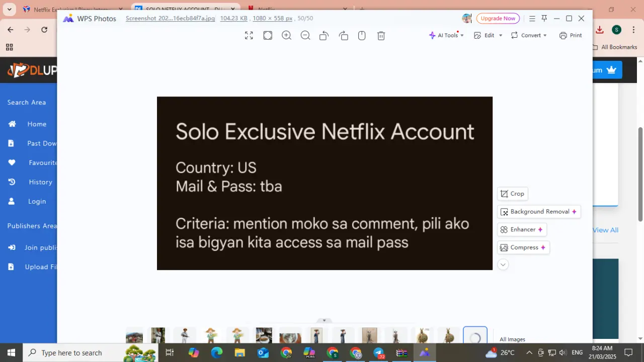The image size is (644, 362).
Task: Open Microsoft Edge from taskbar
Action: tap(216, 352)
